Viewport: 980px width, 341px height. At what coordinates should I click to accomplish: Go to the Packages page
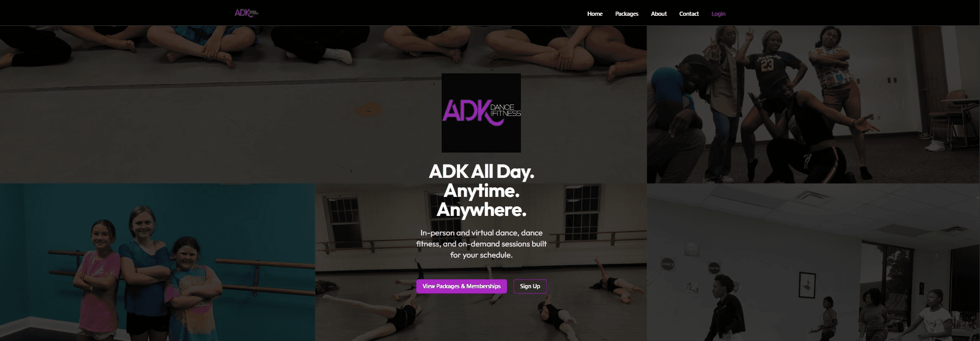[x=627, y=14]
